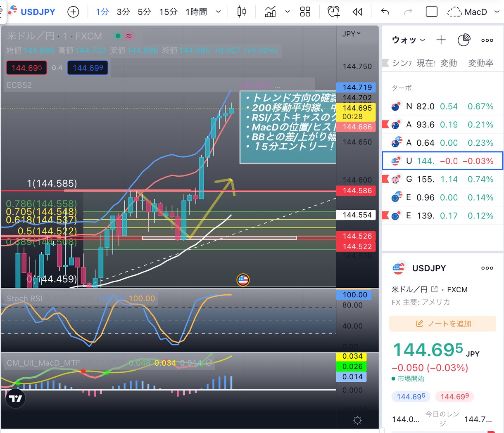The width and height of the screenshot is (504, 433).
Task: Open the MacD layout name dropdown
Action: pyautogui.click(x=497, y=12)
